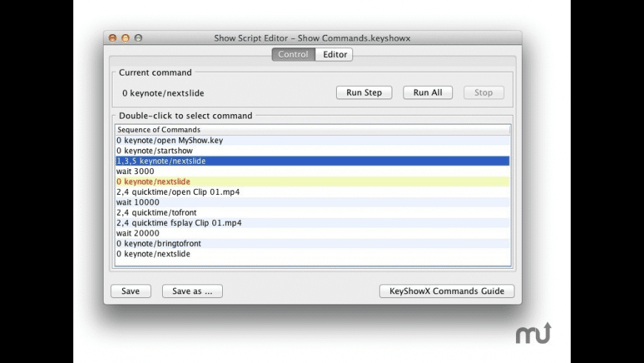
Task: Select row '0 keynote/open MyShow.key'
Action: pyautogui.click(x=312, y=140)
